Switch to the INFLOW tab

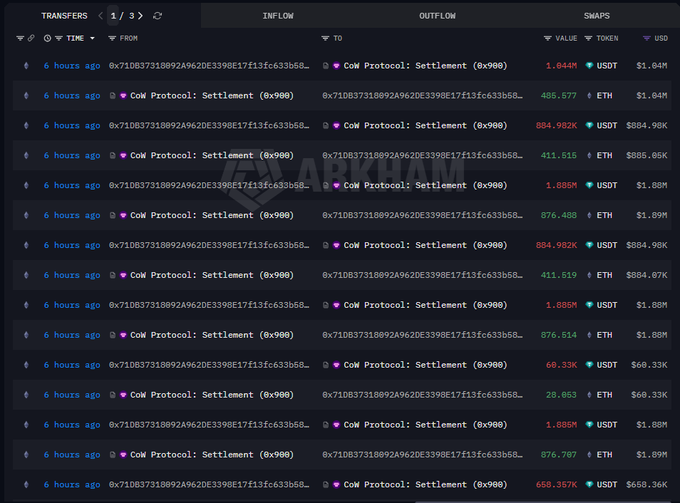click(278, 16)
